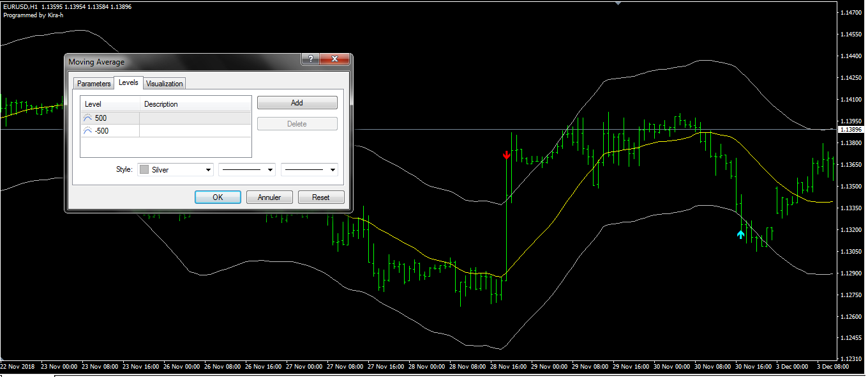Open the Visualization tab
The image size is (868, 377).
pos(164,84)
